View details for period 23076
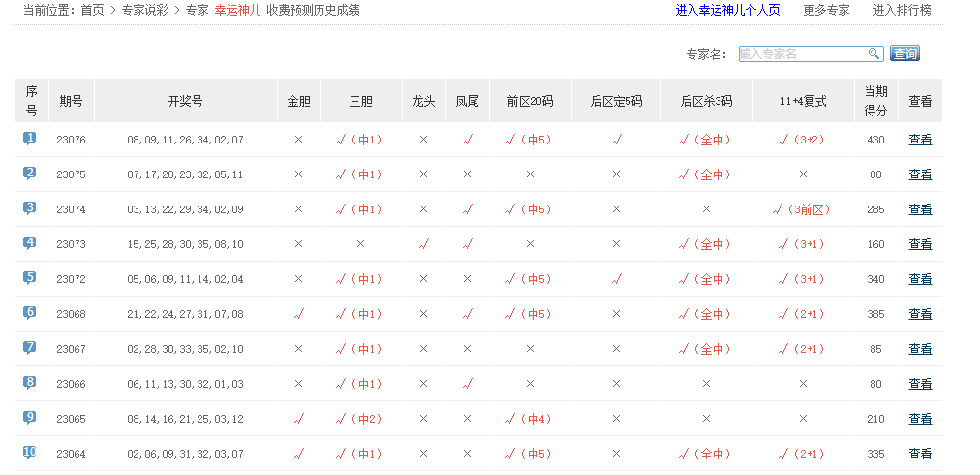Image resolution: width=980 pixels, height=475 pixels. 920,140
